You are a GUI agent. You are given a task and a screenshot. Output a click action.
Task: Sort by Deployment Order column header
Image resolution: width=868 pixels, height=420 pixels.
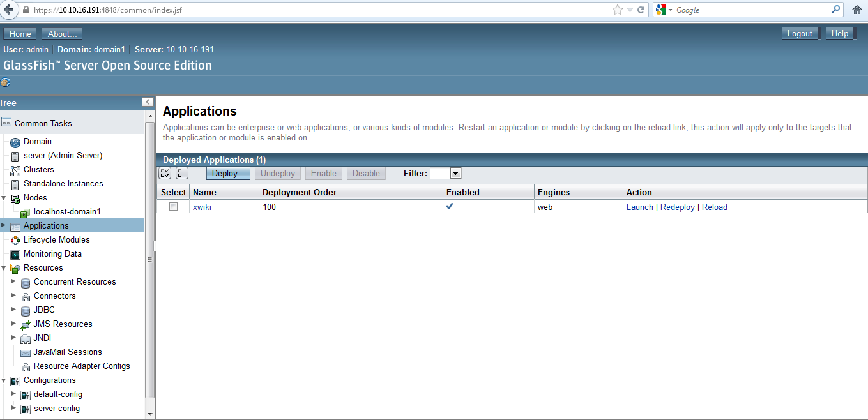click(300, 192)
